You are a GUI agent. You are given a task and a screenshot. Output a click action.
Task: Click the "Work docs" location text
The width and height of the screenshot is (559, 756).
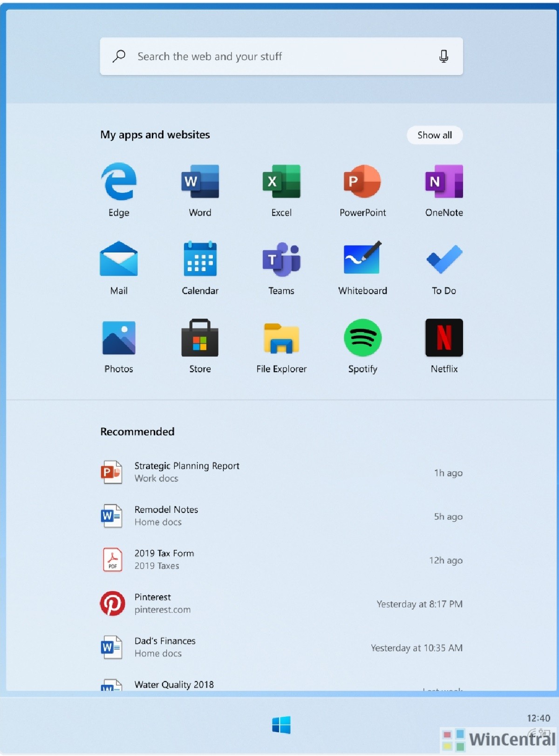tap(157, 478)
